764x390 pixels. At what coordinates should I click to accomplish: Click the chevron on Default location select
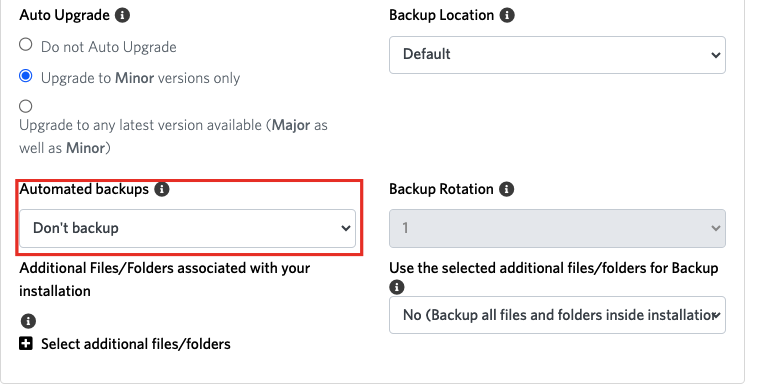[x=715, y=55]
